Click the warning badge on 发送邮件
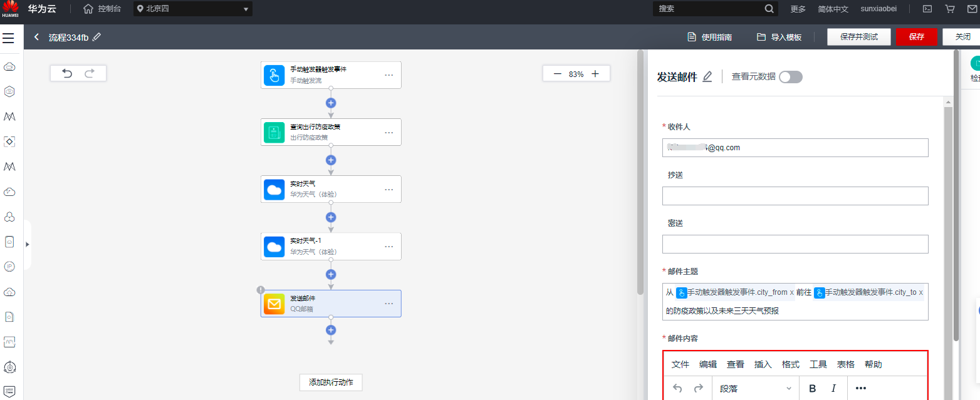The height and width of the screenshot is (400, 980). [261, 290]
